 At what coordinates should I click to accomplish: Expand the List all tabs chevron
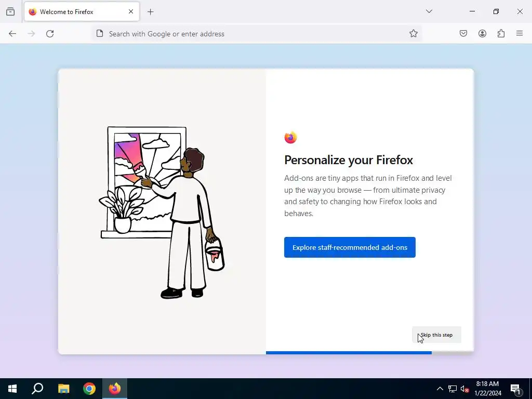(x=429, y=11)
